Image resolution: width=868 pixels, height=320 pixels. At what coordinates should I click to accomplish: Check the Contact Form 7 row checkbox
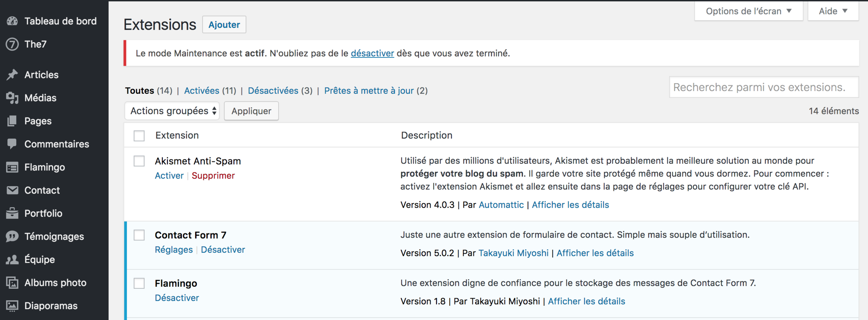[139, 235]
